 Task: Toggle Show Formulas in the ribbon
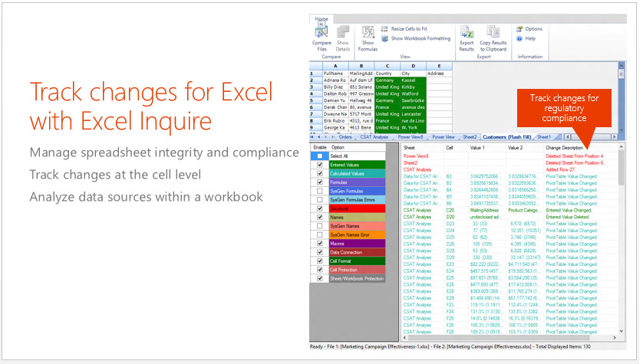[368, 35]
